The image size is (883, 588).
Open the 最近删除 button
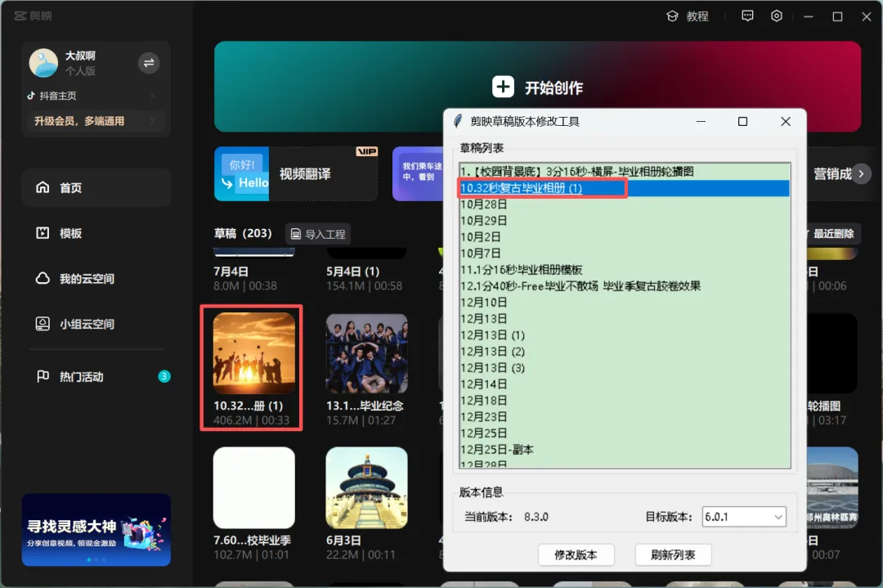(x=832, y=234)
